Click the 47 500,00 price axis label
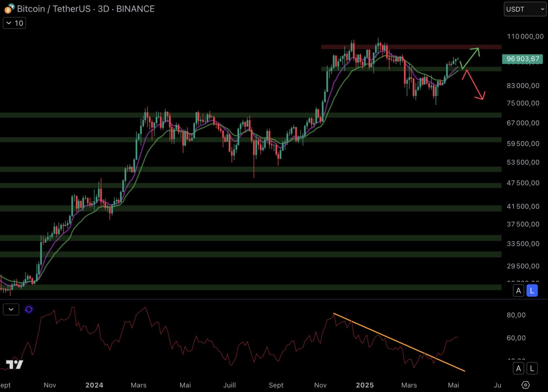 (523, 183)
